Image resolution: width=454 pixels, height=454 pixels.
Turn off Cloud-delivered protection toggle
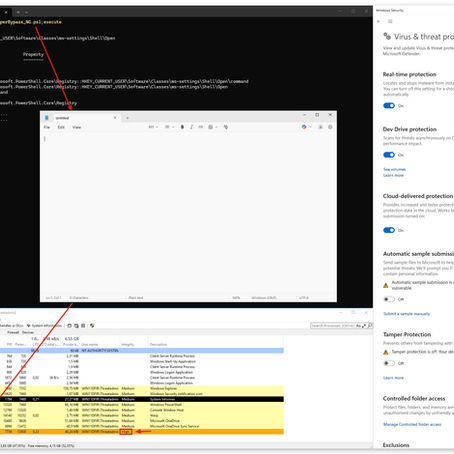point(389,230)
